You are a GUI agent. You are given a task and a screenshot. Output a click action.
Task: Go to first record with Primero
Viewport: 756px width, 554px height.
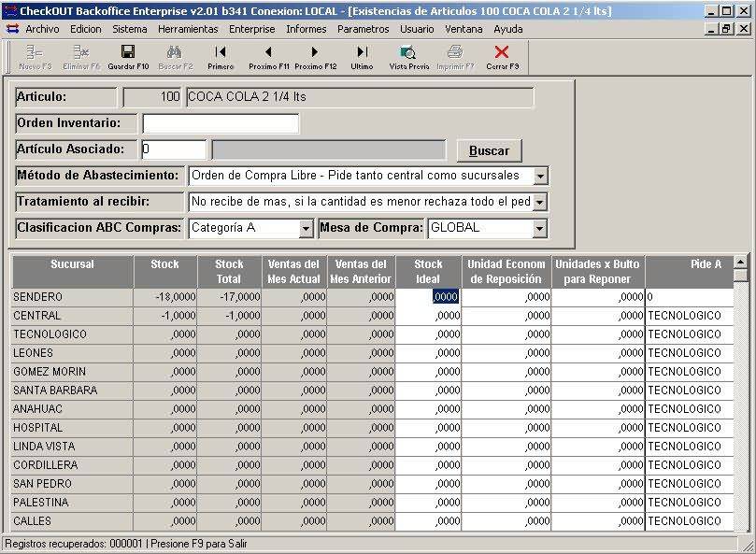[221, 57]
